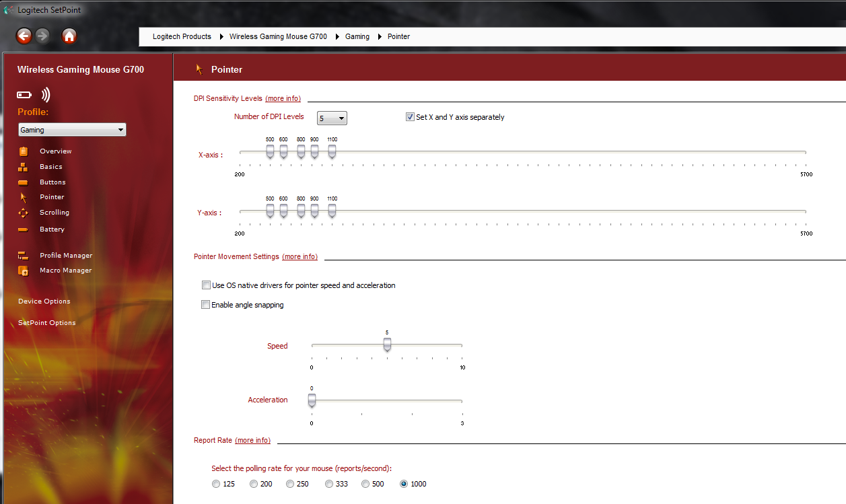Viewport: 846px width, 504px height.
Task: Click the Speed slider handle
Action: tap(387, 345)
